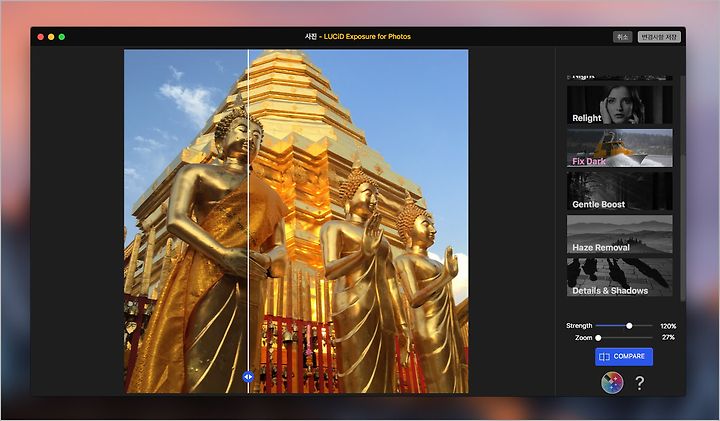Click the Zoom label
Screen dimensions: 720x421
pos(584,337)
